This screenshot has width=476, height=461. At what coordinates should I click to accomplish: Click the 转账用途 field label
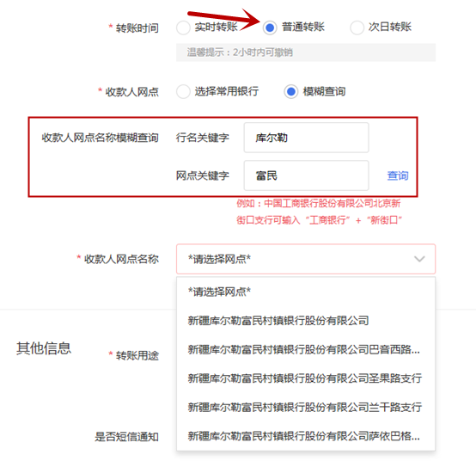pos(137,355)
